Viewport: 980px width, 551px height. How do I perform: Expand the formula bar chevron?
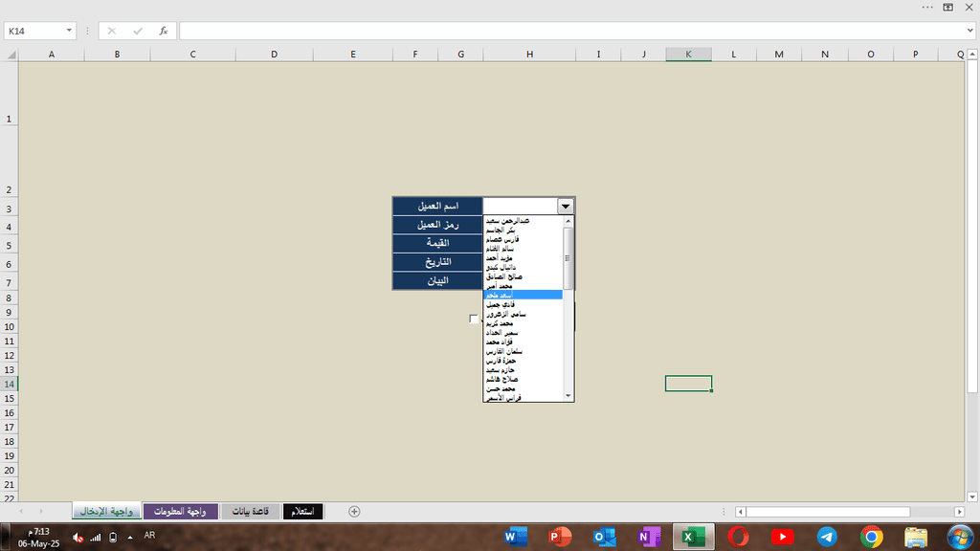969,31
